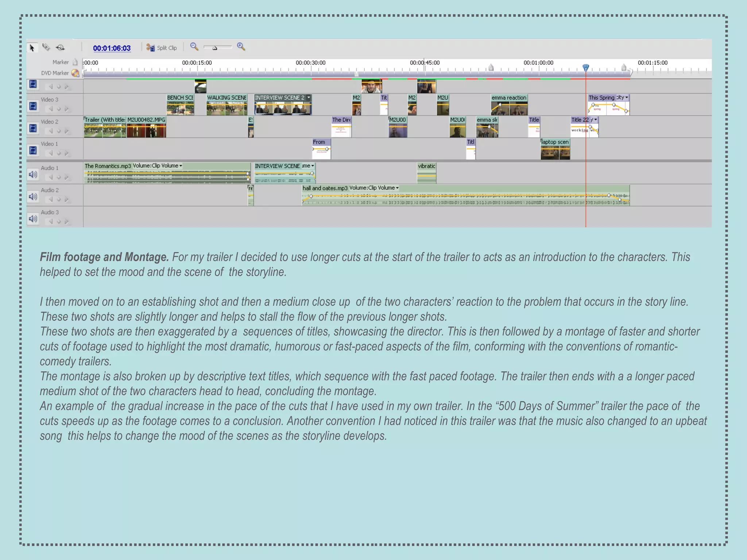747x560 pixels.
Task: Click next keyframe arrow on Video 1
Action: pos(66,153)
